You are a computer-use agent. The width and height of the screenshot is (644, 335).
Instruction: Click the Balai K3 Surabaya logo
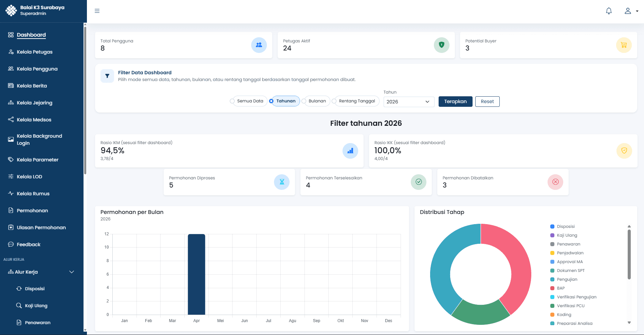click(11, 11)
